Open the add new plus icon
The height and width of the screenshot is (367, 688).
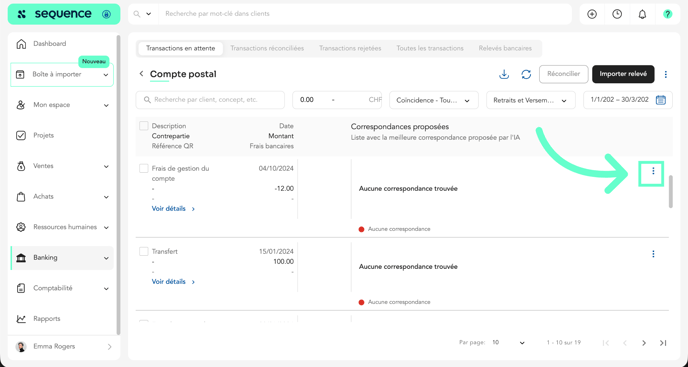[x=592, y=14]
